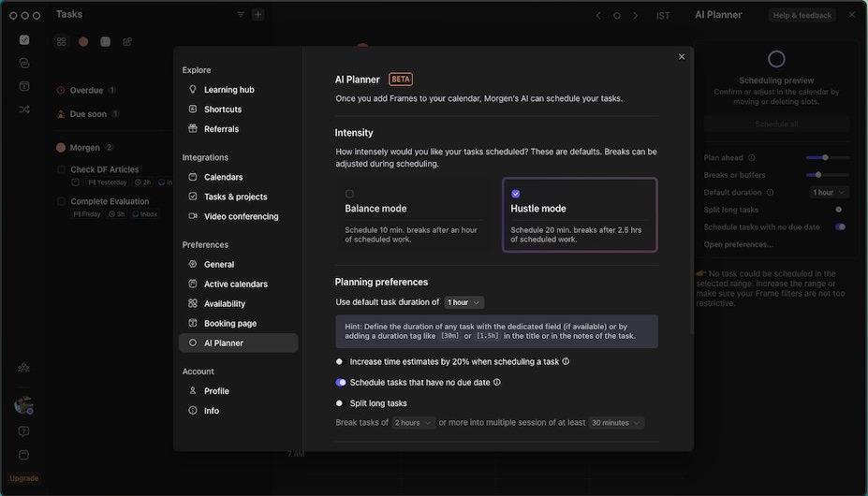Screen dimensions: 868x496
Task: Click the tasks checkmark icon in left sidebar
Action: point(24,40)
